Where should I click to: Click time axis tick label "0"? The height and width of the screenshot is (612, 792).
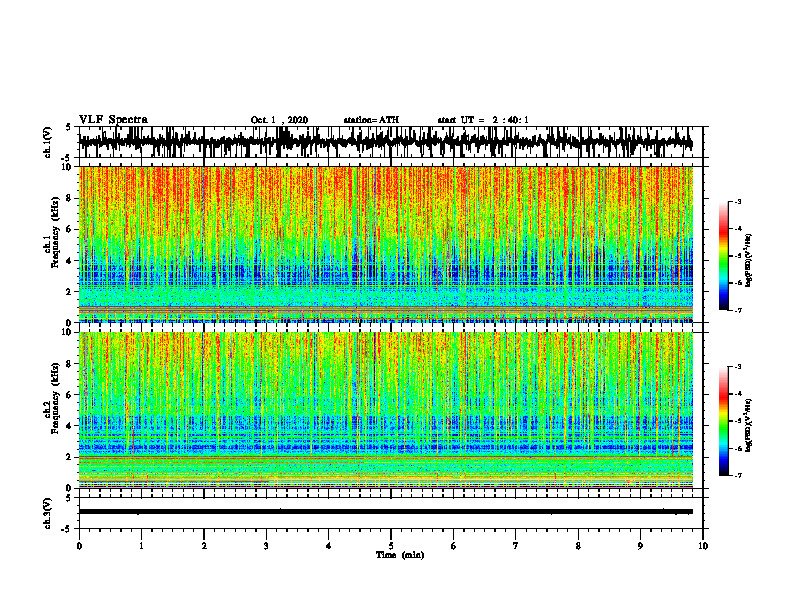coord(79,546)
